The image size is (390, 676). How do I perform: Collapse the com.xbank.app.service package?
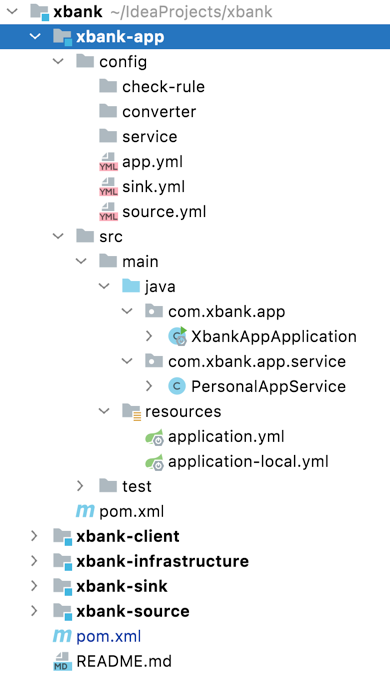pos(127,361)
